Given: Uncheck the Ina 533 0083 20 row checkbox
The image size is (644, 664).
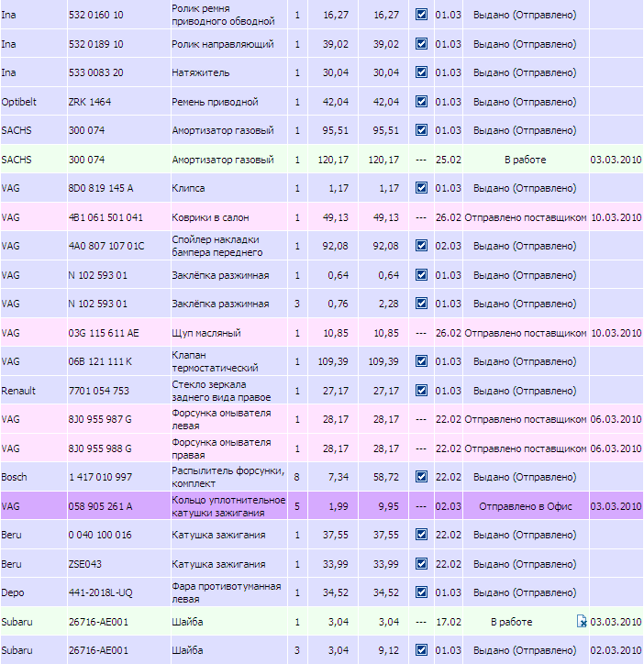Looking at the screenshot, I should (421, 72).
